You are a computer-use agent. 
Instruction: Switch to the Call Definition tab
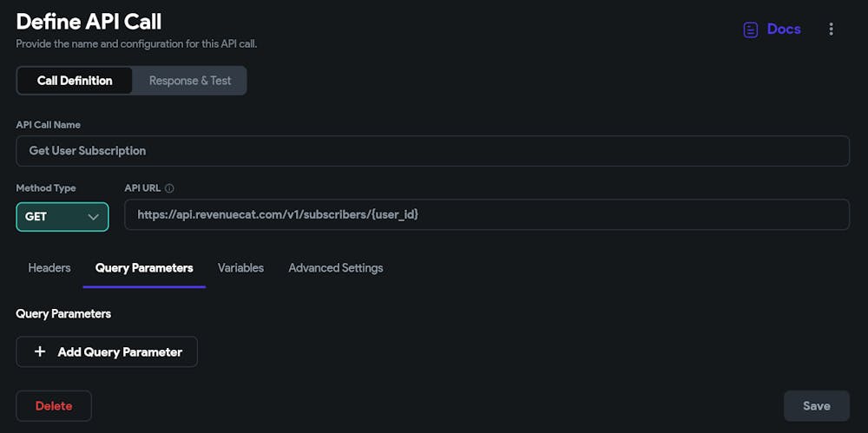click(75, 81)
